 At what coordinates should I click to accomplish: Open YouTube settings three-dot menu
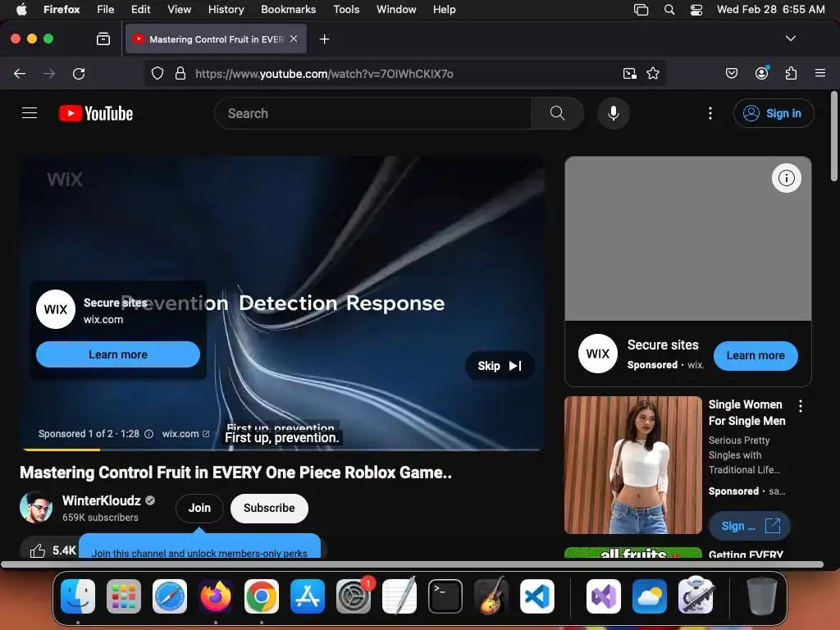[710, 113]
